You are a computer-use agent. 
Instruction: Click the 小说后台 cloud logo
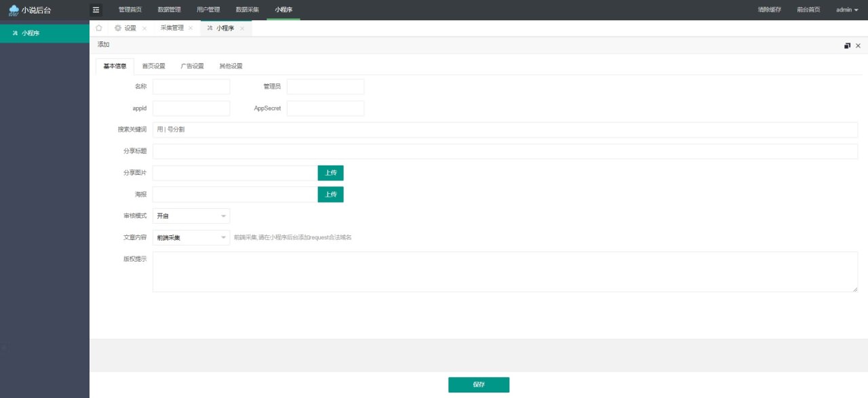(14, 10)
